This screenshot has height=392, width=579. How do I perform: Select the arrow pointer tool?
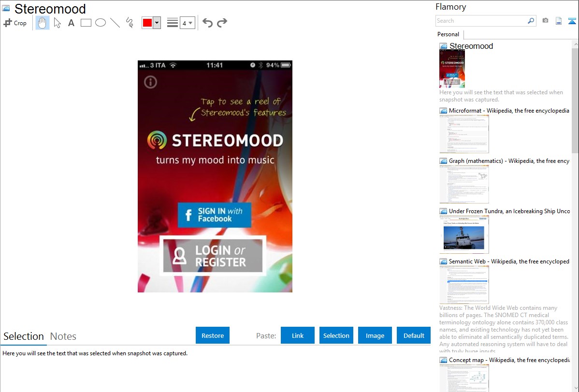(x=57, y=23)
